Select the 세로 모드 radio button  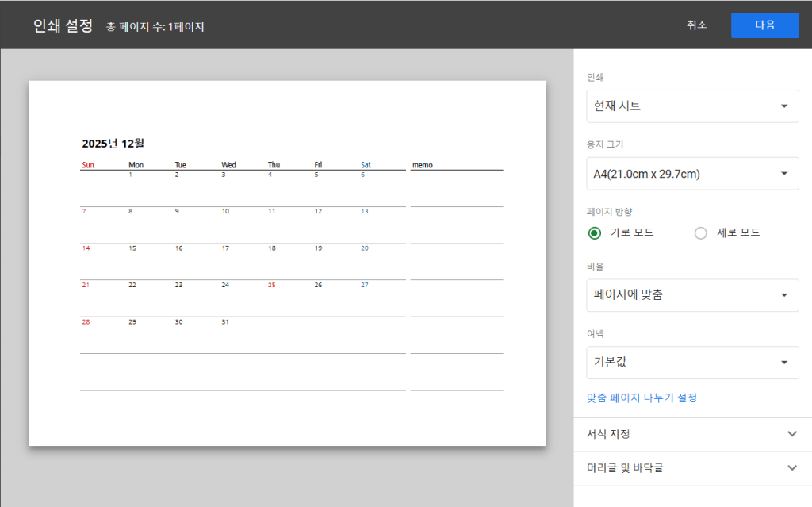(700, 233)
